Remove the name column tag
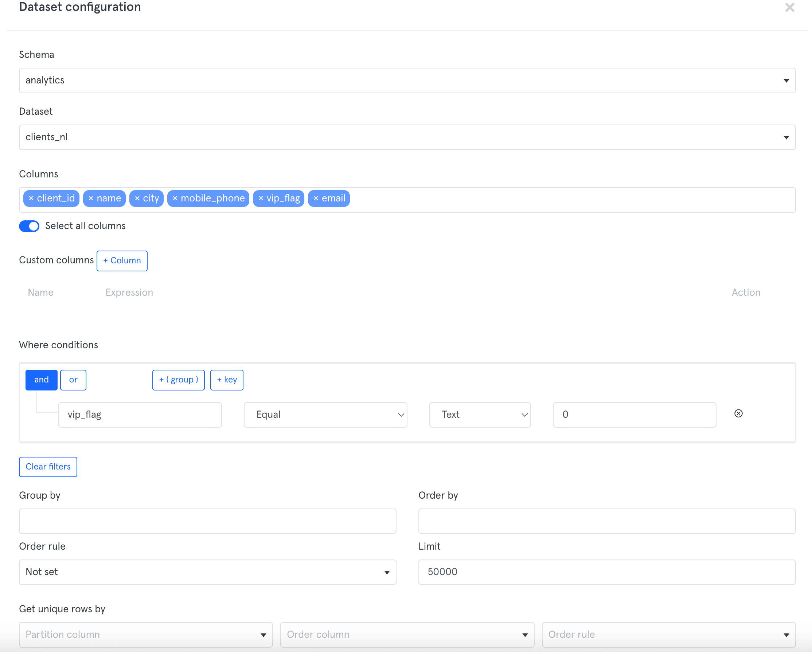This screenshot has height=652, width=812. (91, 199)
